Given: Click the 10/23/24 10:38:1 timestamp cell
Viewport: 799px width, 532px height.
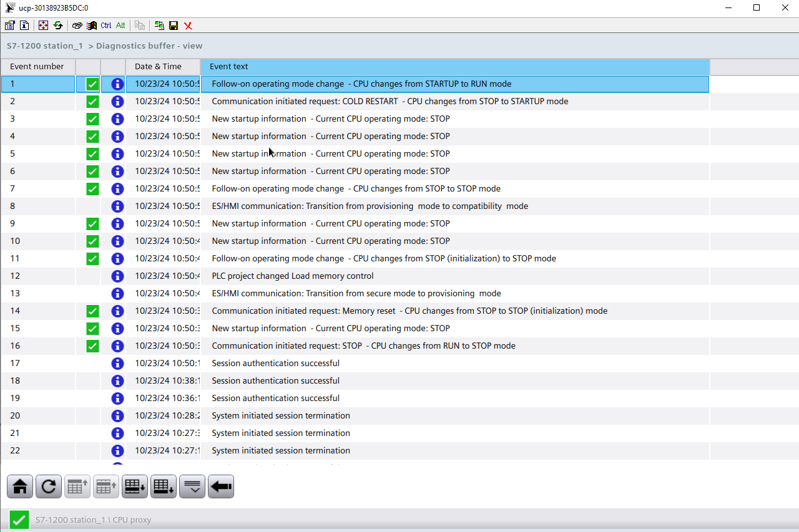Looking at the screenshot, I should 163,381.
